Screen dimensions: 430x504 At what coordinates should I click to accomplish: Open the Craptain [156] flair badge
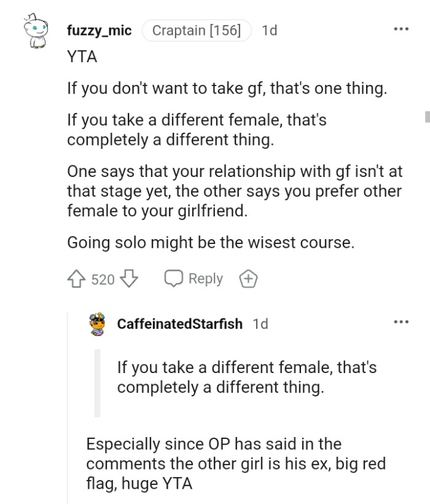coord(197,30)
